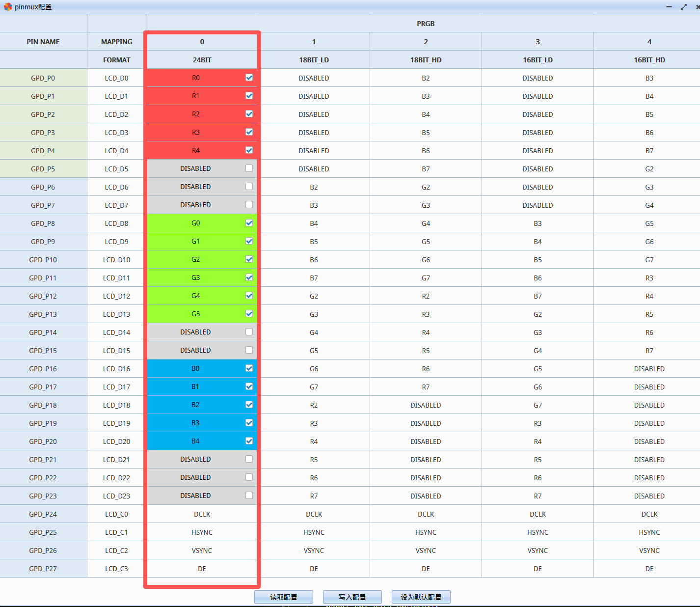Toggle the G0 checkbox for GPD_P8

pos(249,223)
